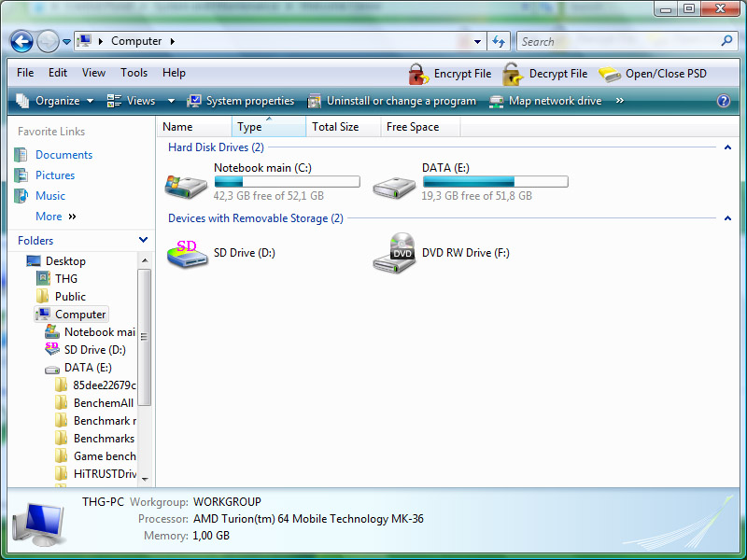Sort by Total Size column header
Viewport: 747px width, 560px height.
[x=344, y=127]
